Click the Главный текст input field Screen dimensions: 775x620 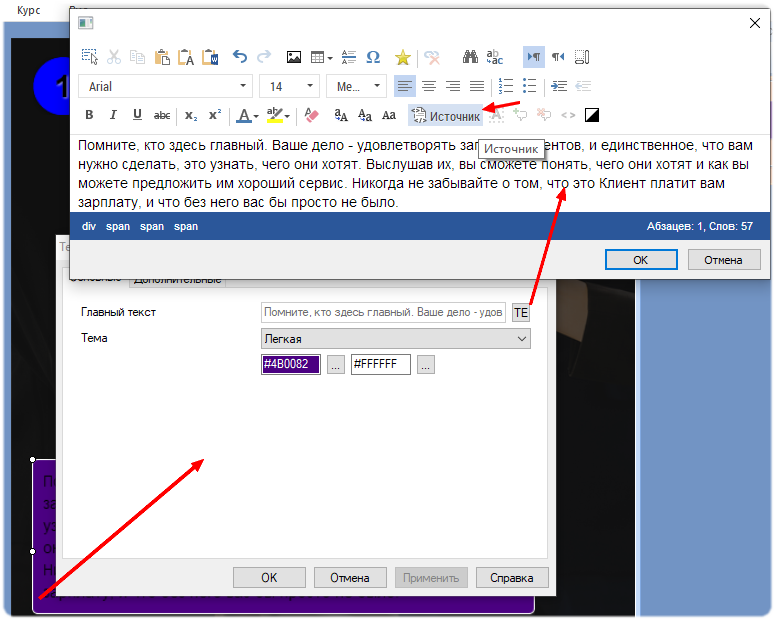[x=383, y=312]
